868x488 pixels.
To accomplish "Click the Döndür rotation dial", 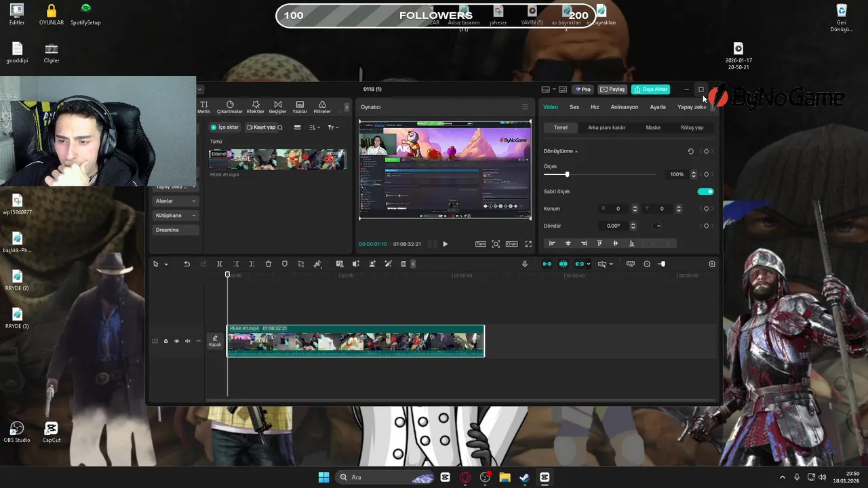I will (x=658, y=226).
